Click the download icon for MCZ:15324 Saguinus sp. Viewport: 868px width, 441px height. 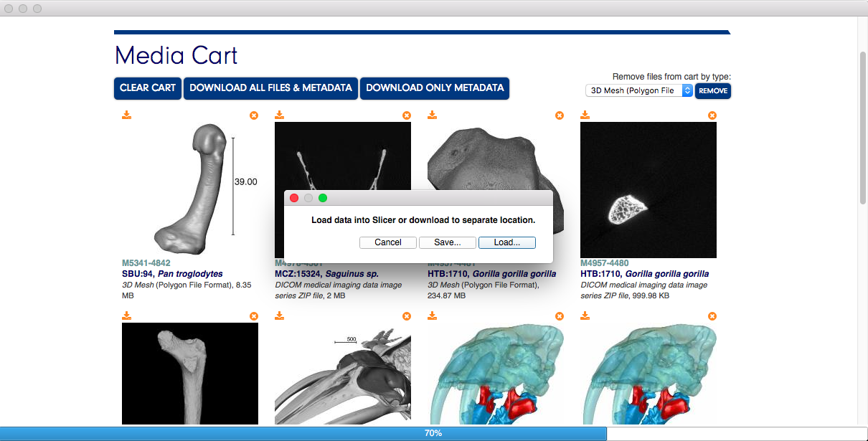[279, 114]
